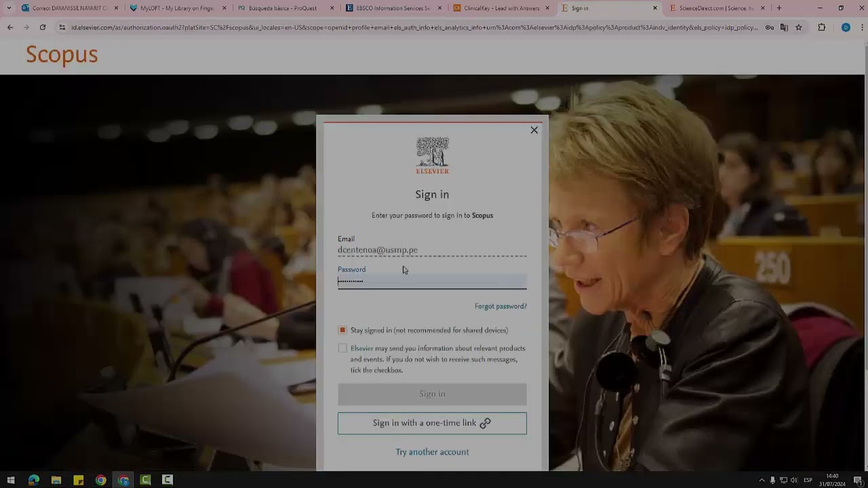Close the MyLOFT tab
The image size is (868, 488).
coord(224,8)
